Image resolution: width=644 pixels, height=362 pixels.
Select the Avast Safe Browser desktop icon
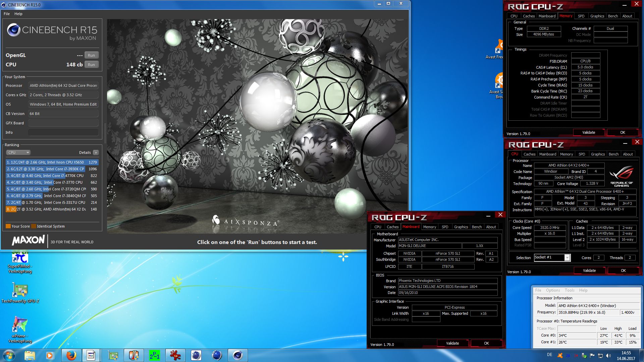[497, 86]
